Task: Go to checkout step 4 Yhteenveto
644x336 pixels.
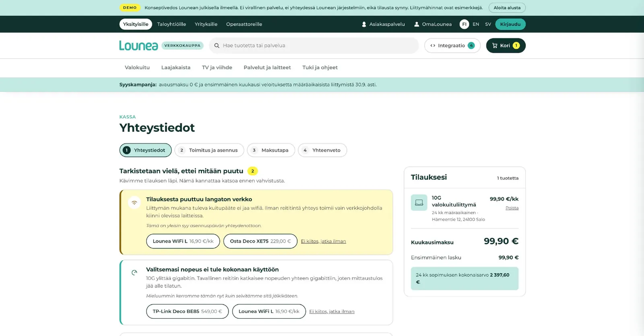Action: 322,150
